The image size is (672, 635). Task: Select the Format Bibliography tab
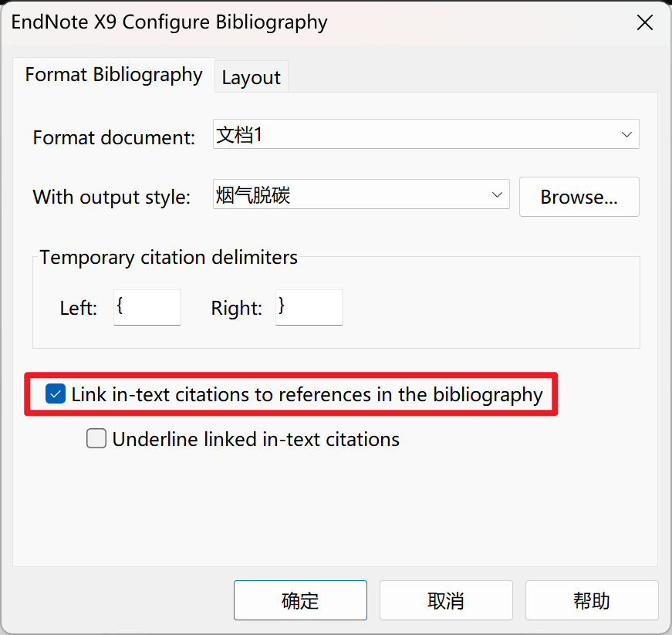coord(113,75)
